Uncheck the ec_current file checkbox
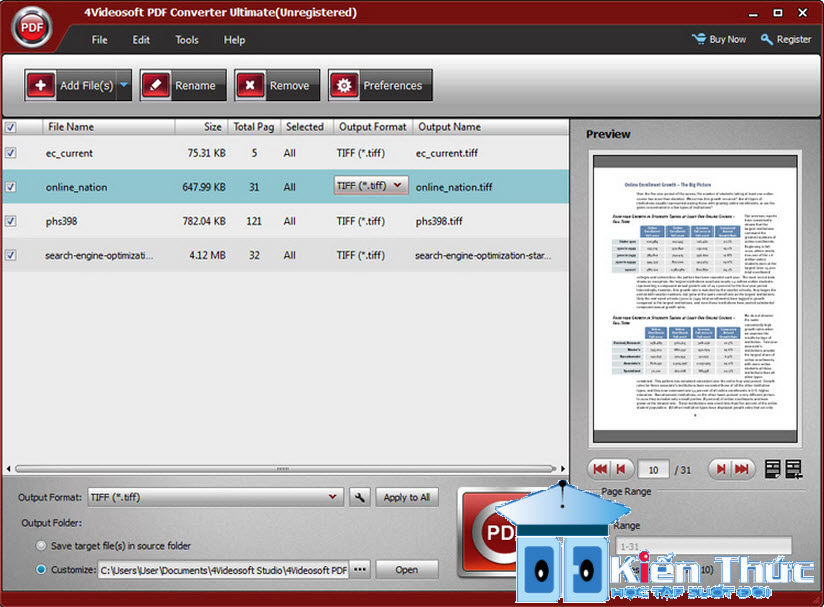 [x=11, y=153]
